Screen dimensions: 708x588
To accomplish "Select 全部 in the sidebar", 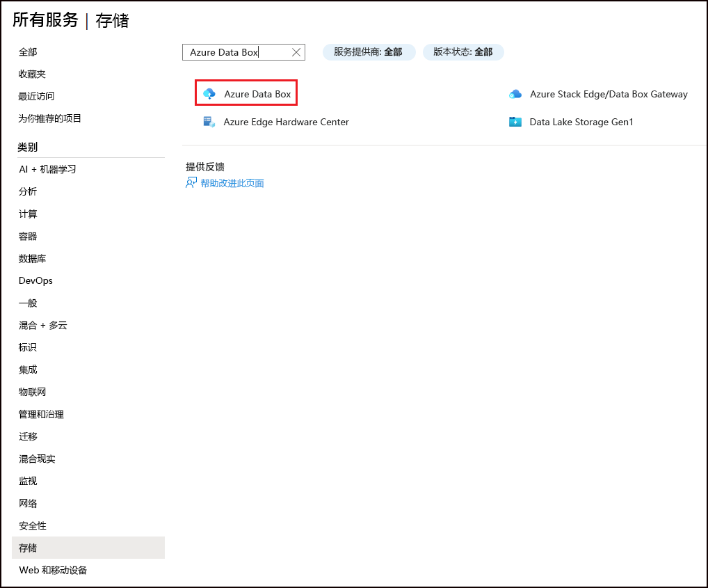I will [28, 52].
